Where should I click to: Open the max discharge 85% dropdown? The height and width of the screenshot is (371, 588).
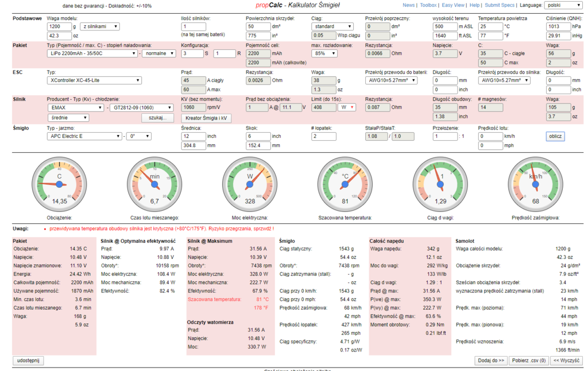pos(332,53)
